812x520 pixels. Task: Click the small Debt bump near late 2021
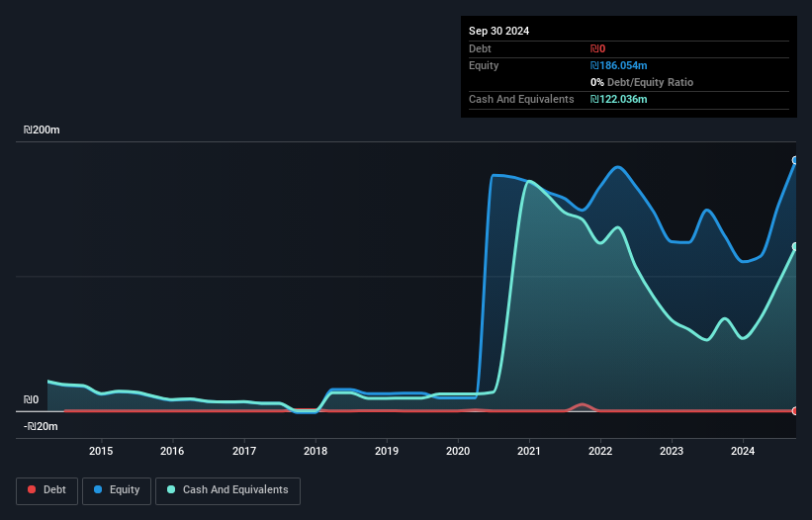tap(583, 405)
